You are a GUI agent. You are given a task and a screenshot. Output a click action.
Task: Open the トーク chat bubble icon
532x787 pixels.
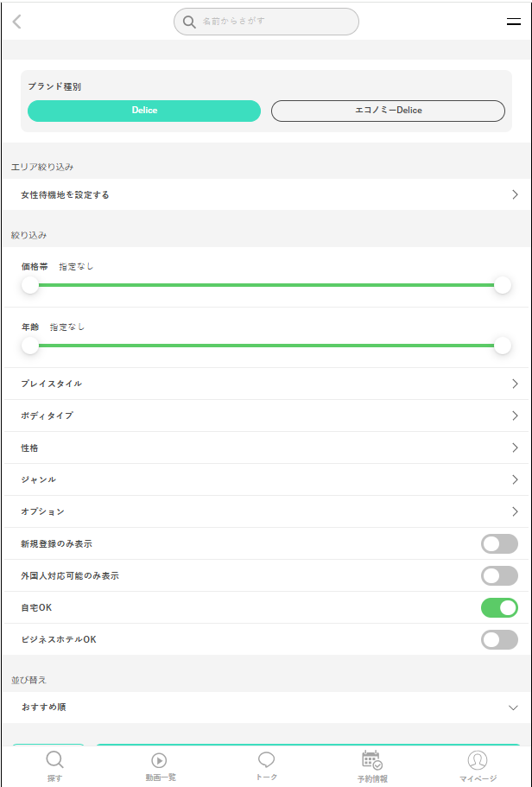(x=267, y=760)
